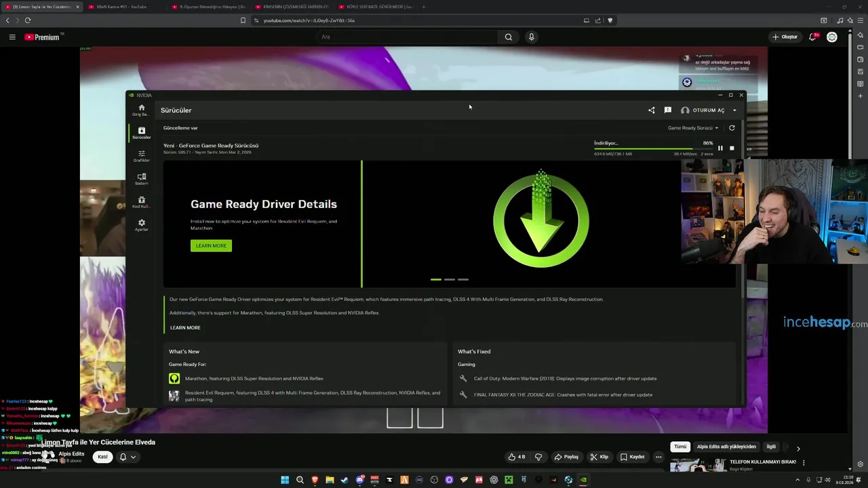Click the Paylaş share button
This screenshot has width=868, height=488.
click(x=566, y=457)
